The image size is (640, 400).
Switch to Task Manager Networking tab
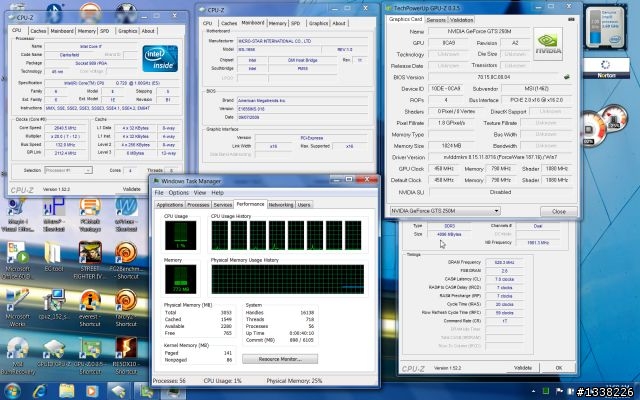pos(281,205)
